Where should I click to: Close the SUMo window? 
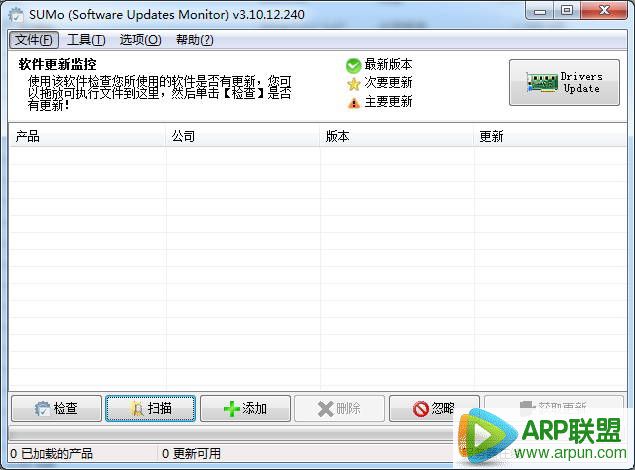(604, 11)
